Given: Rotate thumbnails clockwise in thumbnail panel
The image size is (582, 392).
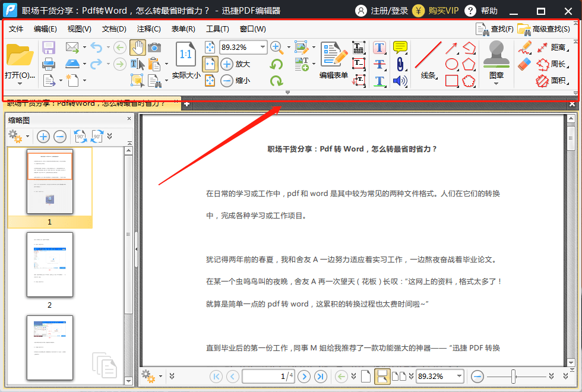Looking at the screenshot, I should (97, 136).
